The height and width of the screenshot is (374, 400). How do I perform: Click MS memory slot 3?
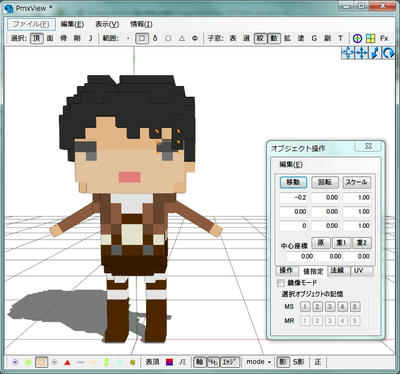330,306
